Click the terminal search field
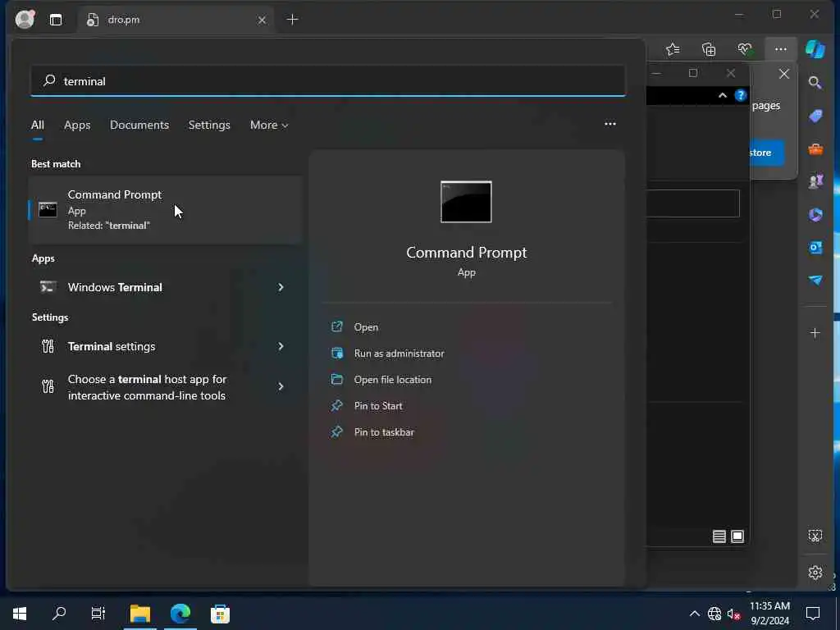The image size is (840, 630). [328, 81]
